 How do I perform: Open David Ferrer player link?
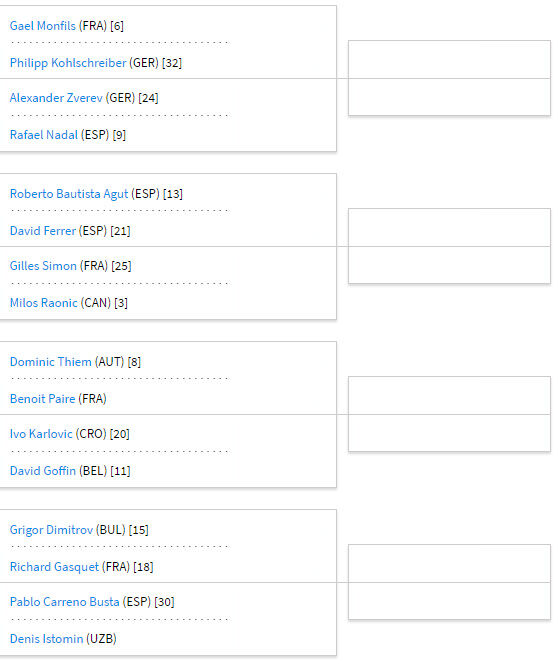(x=42, y=231)
